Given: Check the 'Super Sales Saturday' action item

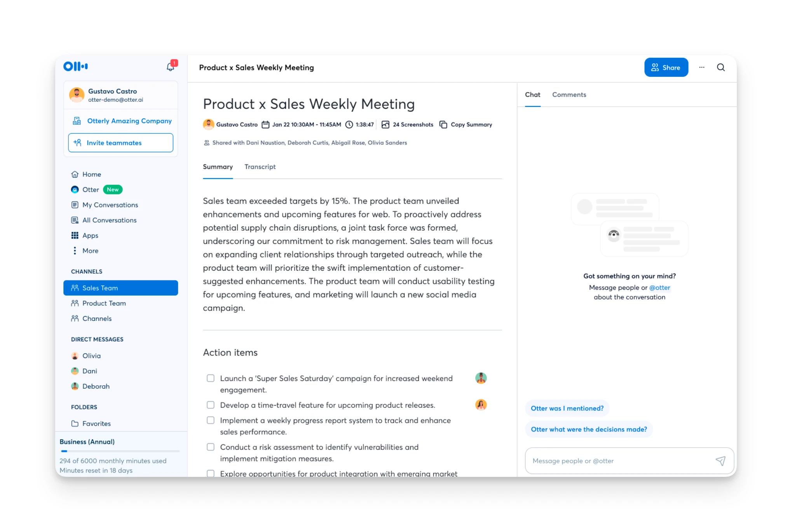Looking at the screenshot, I should pos(211,378).
